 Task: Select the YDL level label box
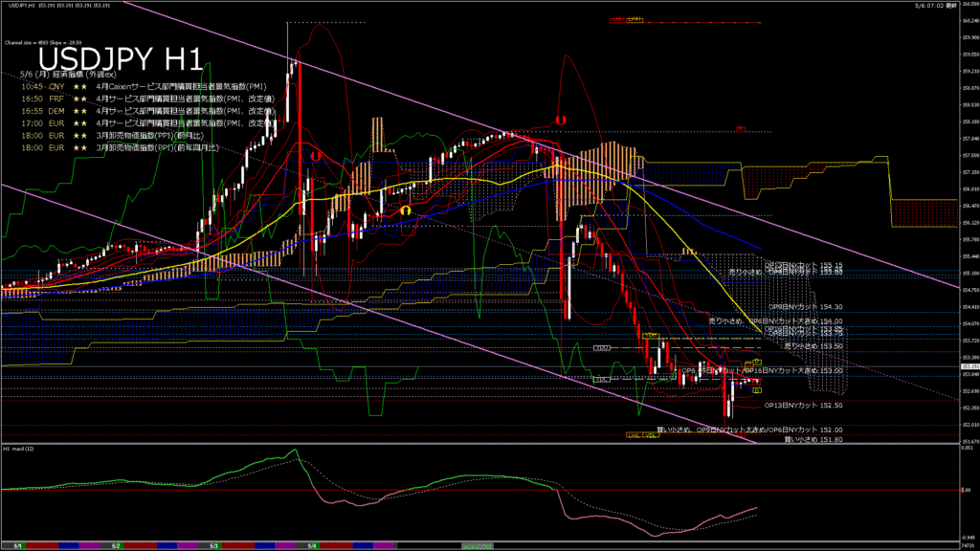pyautogui.click(x=651, y=435)
